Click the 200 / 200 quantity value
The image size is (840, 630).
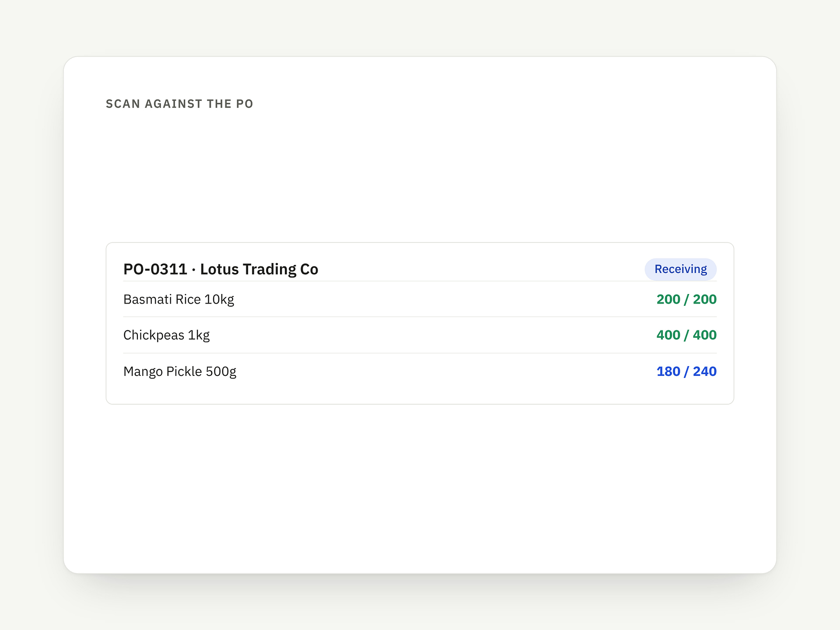click(x=686, y=299)
